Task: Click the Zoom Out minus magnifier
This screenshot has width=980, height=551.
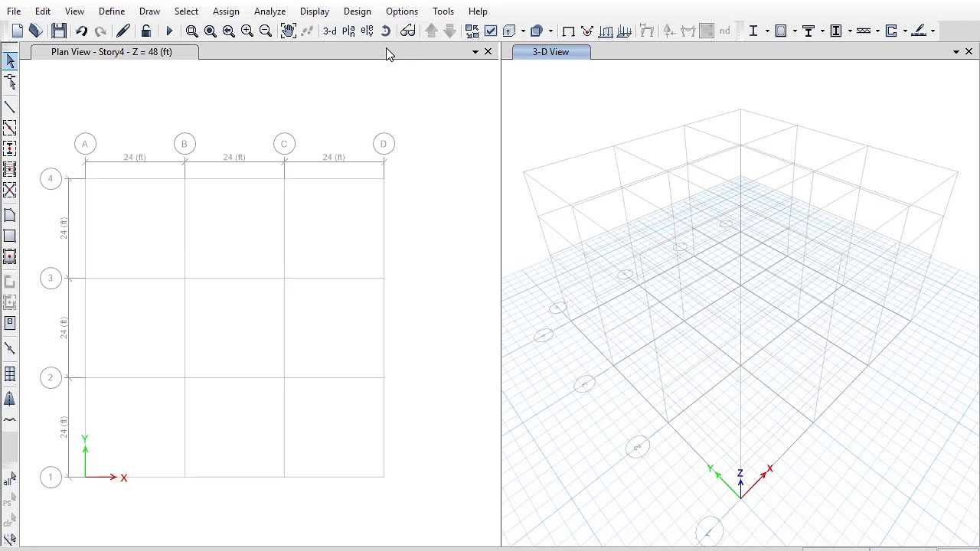Action: [x=266, y=31]
